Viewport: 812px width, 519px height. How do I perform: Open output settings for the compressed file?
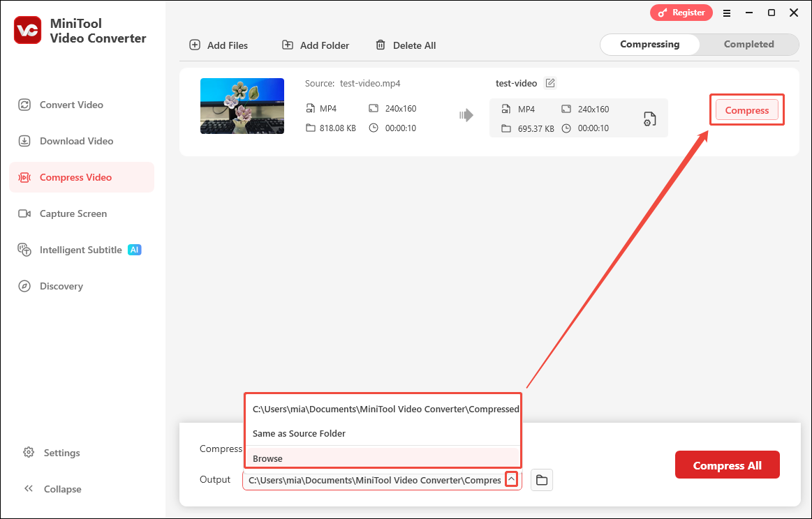[x=649, y=119]
